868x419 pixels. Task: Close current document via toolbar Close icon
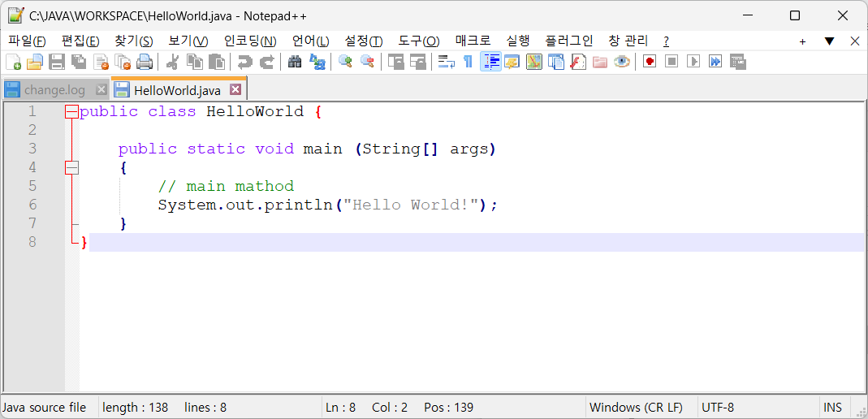[x=101, y=62]
